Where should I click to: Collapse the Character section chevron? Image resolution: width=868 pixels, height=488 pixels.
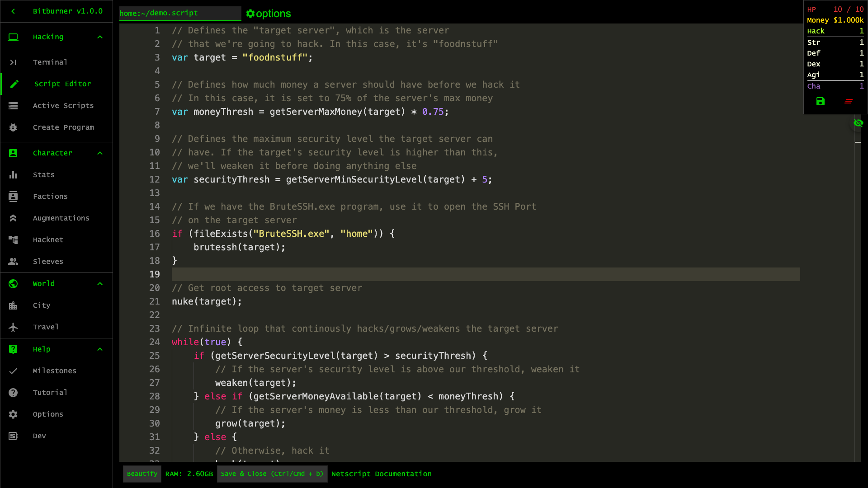tap(100, 153)
